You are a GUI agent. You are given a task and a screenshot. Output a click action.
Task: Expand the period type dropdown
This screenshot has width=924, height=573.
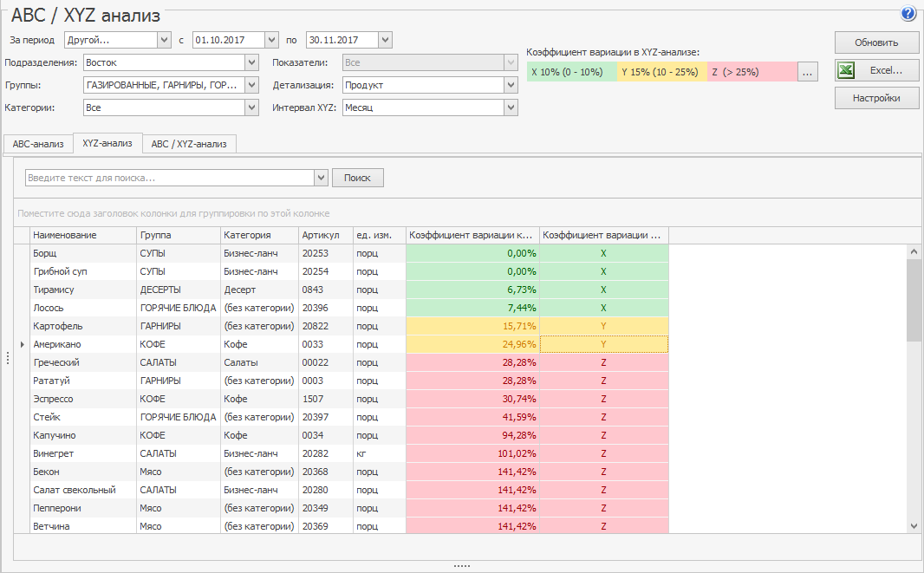point(165,40)
